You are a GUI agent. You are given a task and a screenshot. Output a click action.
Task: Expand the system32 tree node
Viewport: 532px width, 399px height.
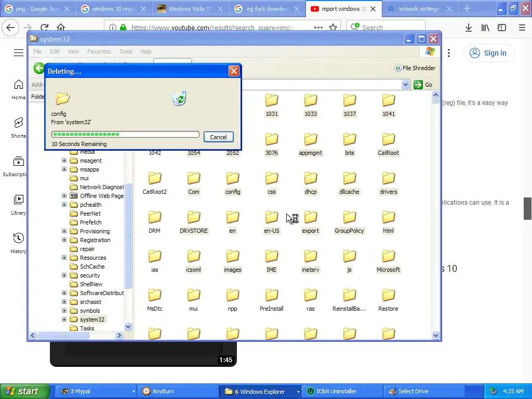click(x=64, y=319)
